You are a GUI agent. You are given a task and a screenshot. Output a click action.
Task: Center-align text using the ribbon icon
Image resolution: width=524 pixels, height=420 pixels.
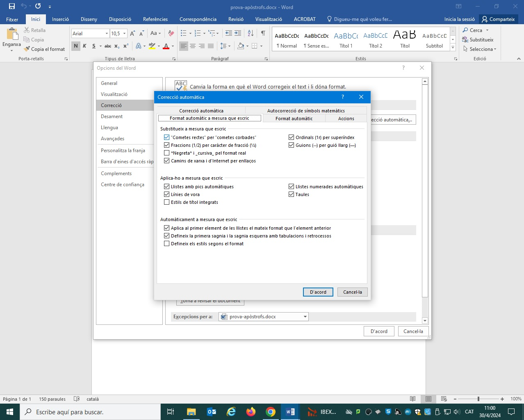(x=193, y=46)
